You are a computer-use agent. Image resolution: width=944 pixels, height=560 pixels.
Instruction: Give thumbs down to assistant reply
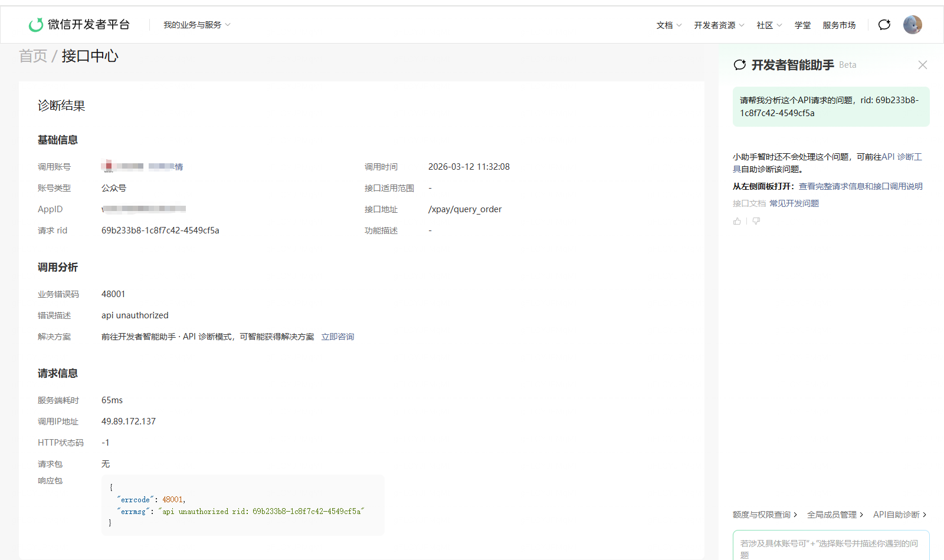coord(756,221)
